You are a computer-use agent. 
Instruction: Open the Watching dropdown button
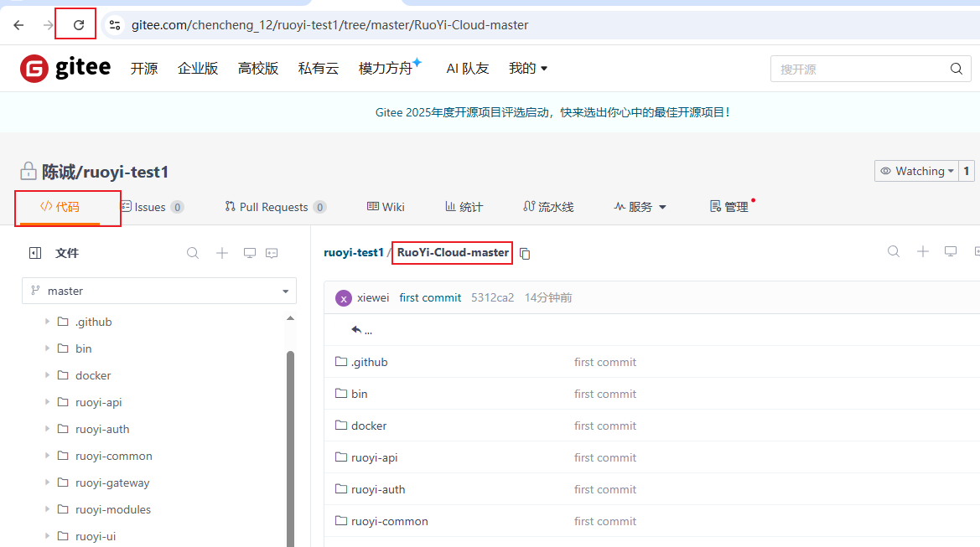tap(916, 171)
